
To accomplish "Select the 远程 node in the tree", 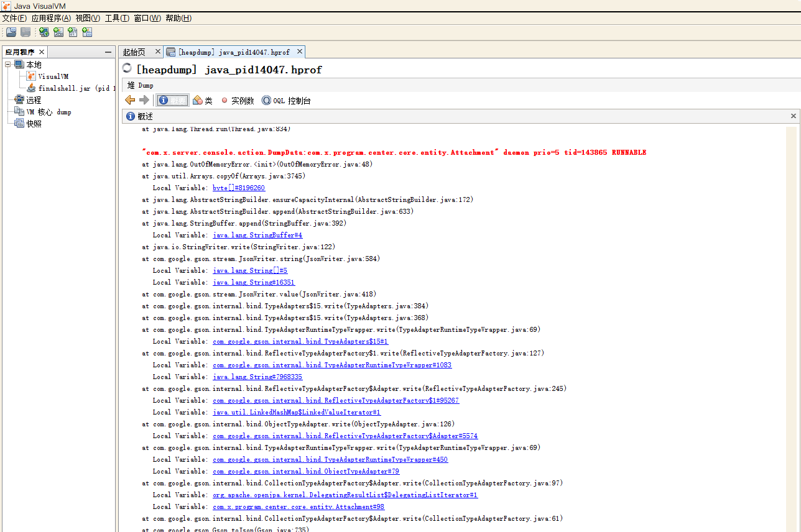I will (x=34, y=100).
